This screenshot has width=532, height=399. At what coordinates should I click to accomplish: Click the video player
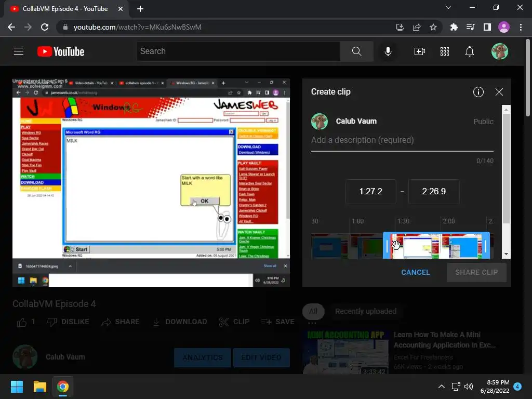(151, 182)
